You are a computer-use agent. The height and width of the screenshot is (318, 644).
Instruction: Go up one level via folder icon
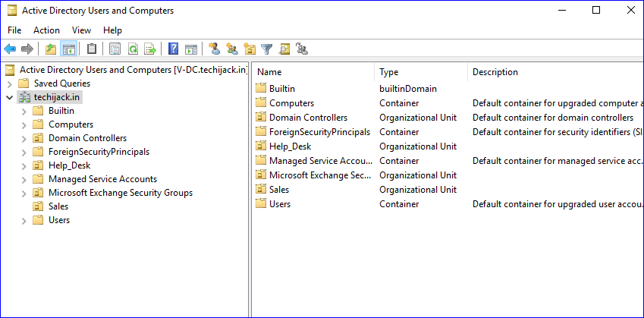[x=51, y=49]
